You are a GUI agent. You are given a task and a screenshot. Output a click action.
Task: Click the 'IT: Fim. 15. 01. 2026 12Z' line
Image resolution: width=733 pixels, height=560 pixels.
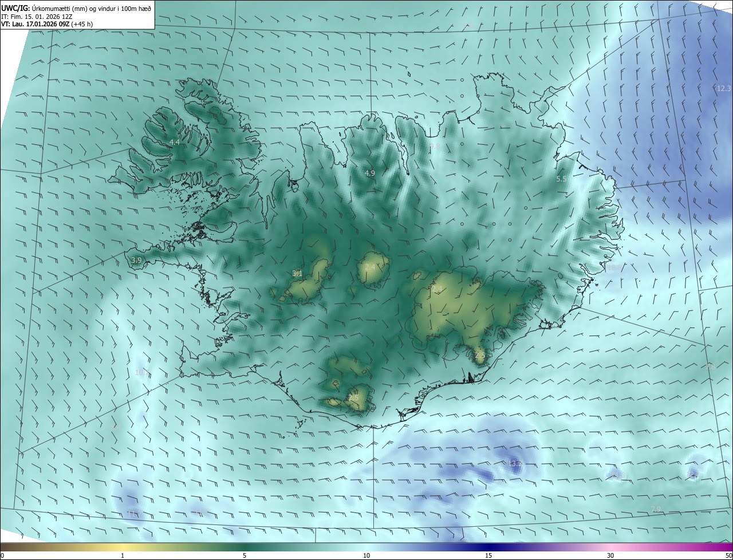click(x=37, y=17)
